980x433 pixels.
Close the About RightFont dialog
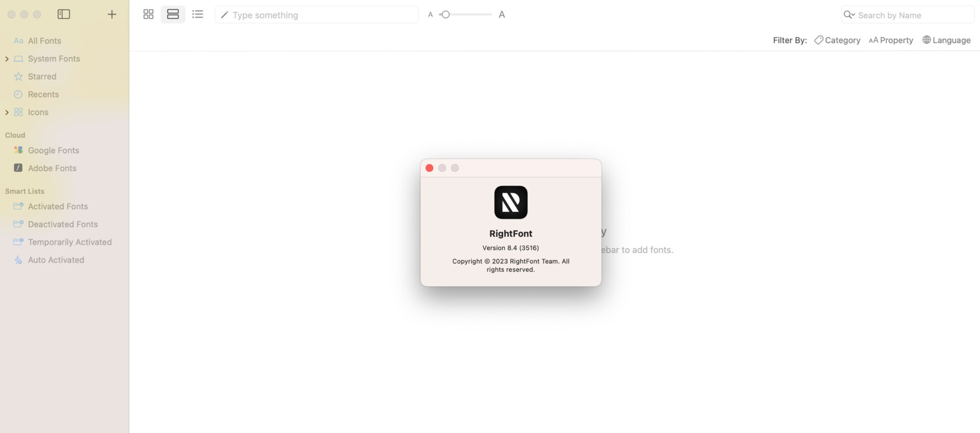point(429,168)
